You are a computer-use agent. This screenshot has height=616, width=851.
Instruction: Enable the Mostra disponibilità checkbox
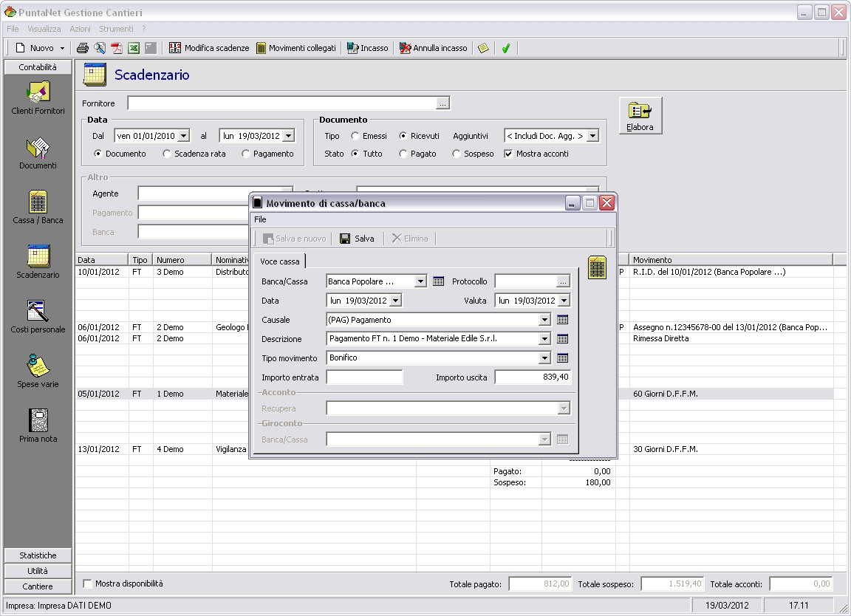88,584
